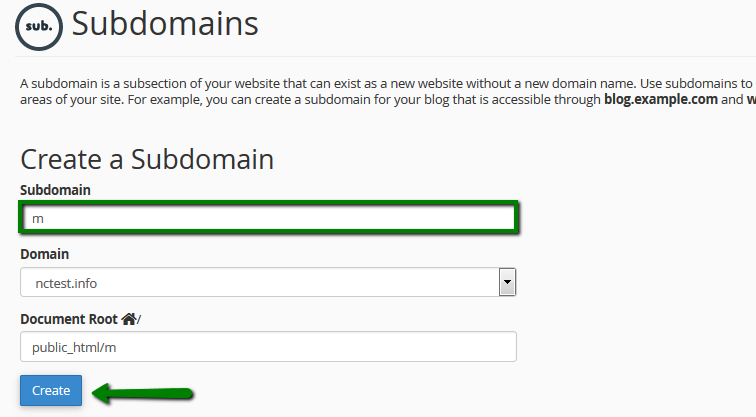The height and width of the screenshot is (417, 756).
Task: Click the circular "sub." logo icon
Action: tap(39, 27)
